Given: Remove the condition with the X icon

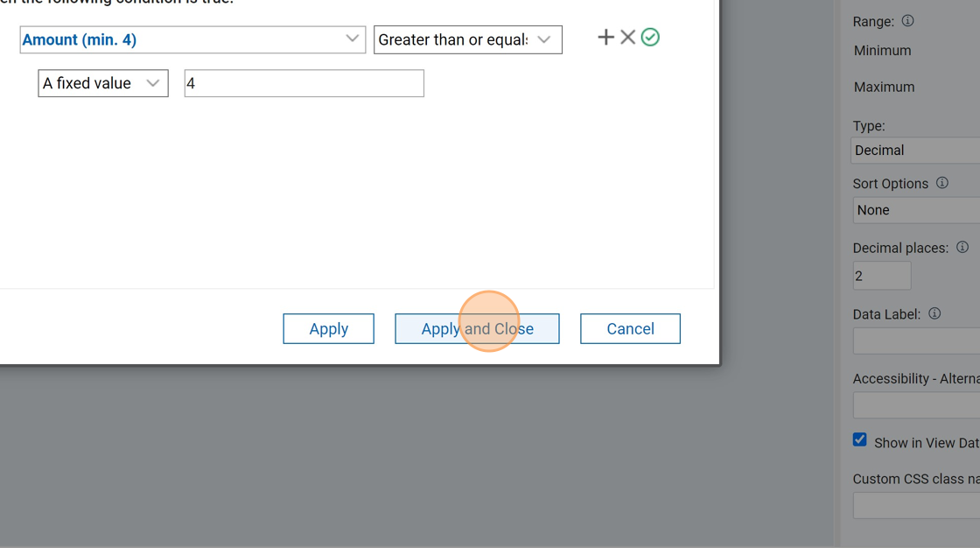Looking at the screenshot, I should [x=627, y=37].
